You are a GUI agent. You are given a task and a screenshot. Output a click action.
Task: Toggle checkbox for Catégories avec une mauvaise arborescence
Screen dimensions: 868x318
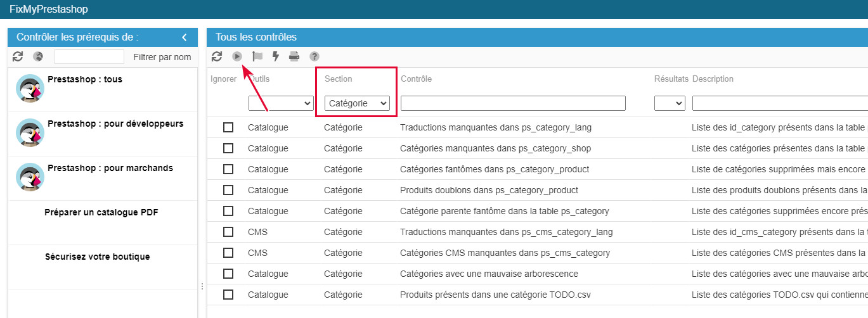pyautogui.click(x=228, y=274)
